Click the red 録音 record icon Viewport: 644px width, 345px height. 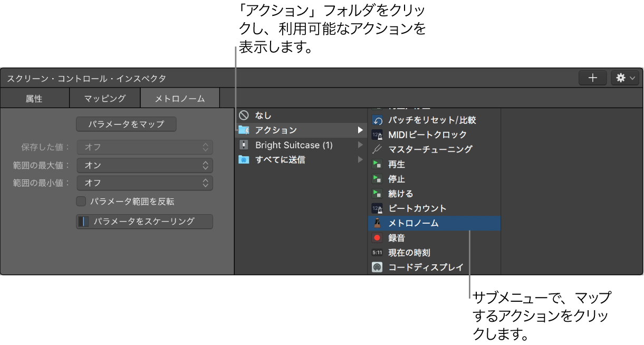pos(377,237)
